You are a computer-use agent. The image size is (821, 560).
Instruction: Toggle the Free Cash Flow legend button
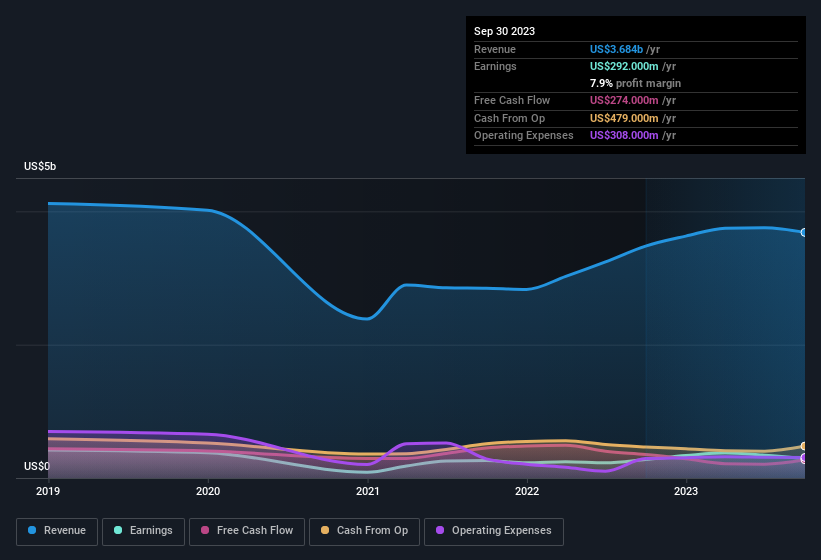pos(247,532)
